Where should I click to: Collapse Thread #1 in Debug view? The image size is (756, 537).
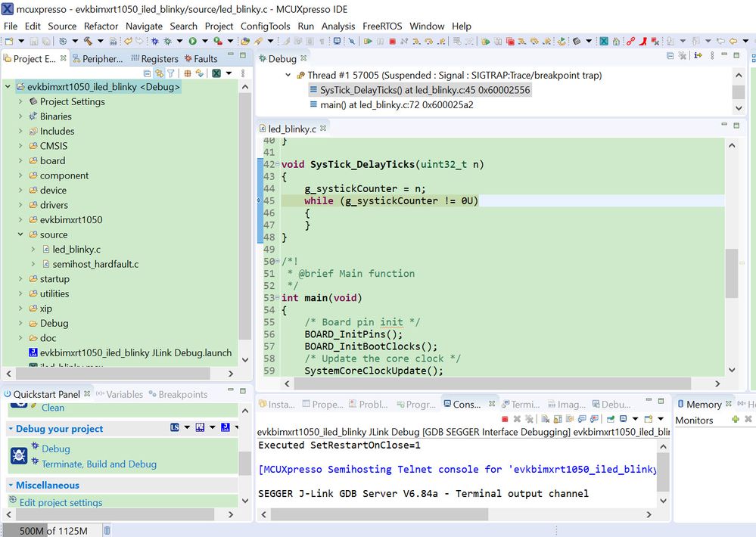[x=288, y=75]
